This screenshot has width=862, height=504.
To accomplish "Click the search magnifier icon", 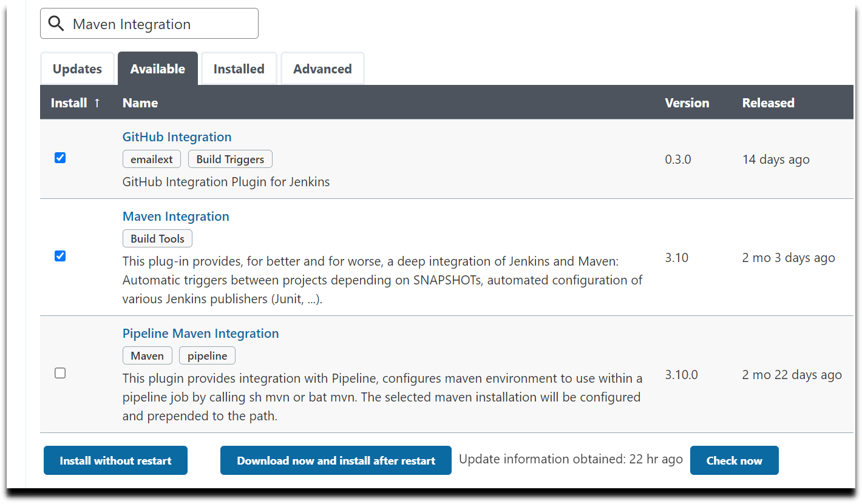I will point(56,23).
